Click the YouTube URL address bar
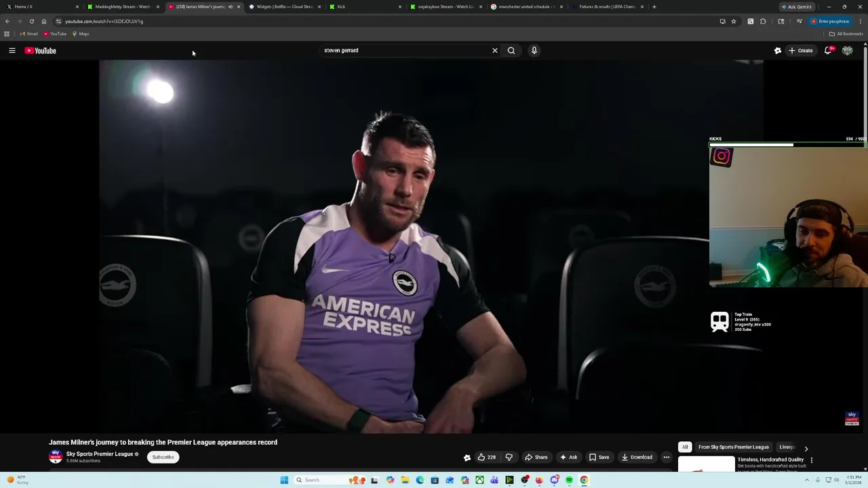 coord(380,21)
